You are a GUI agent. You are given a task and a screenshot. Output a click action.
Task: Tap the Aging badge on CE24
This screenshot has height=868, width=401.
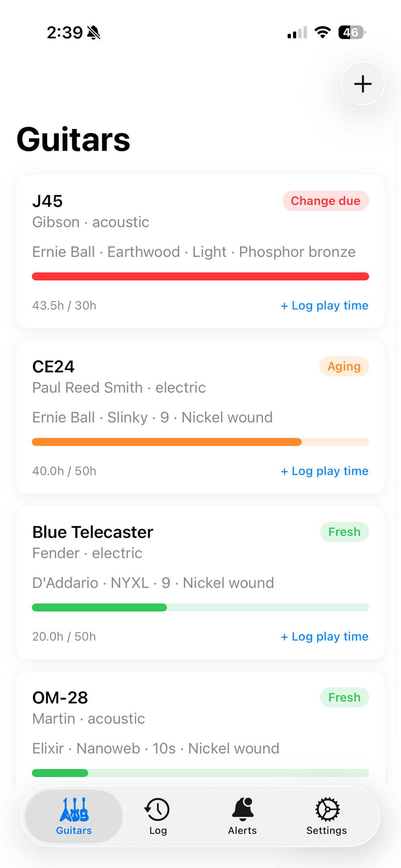click(344, 366)
